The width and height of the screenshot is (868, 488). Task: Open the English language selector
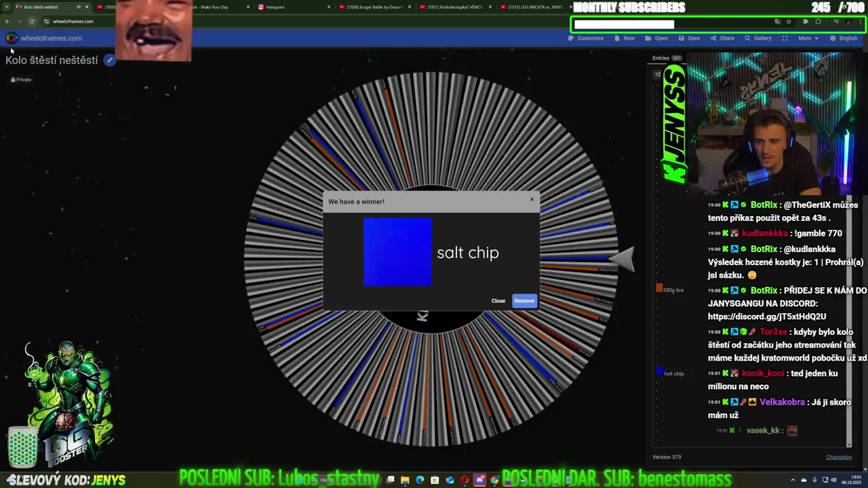point(844,38)
